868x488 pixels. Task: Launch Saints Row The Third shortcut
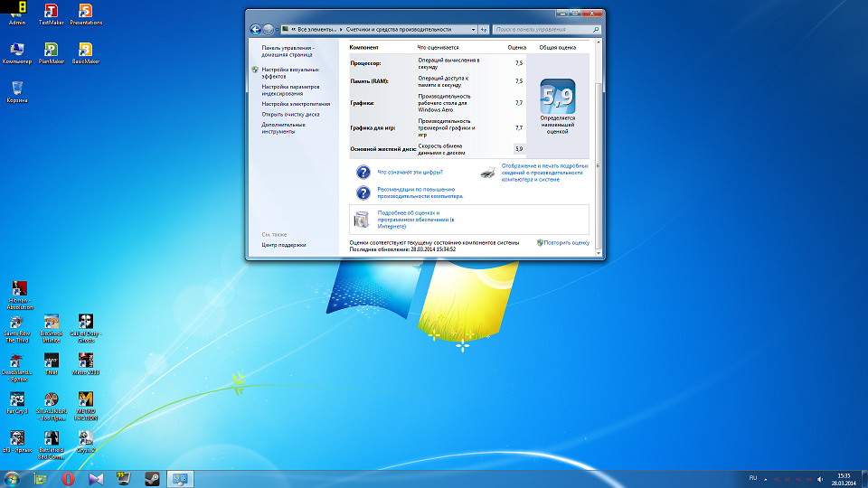[x=16, y=329]
